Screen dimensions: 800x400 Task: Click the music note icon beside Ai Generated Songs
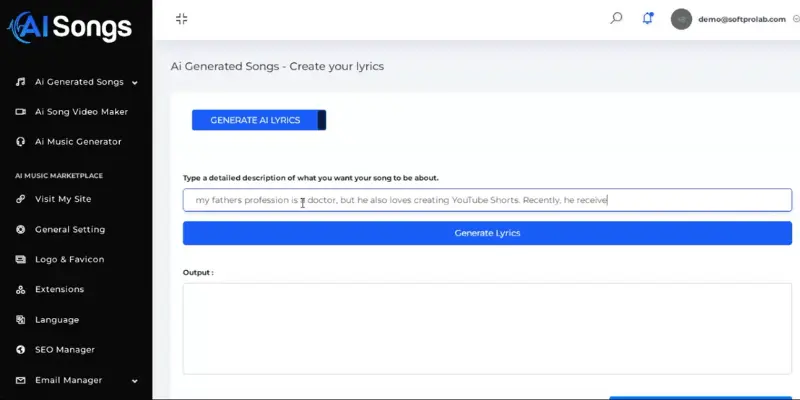tap(20, 82)
